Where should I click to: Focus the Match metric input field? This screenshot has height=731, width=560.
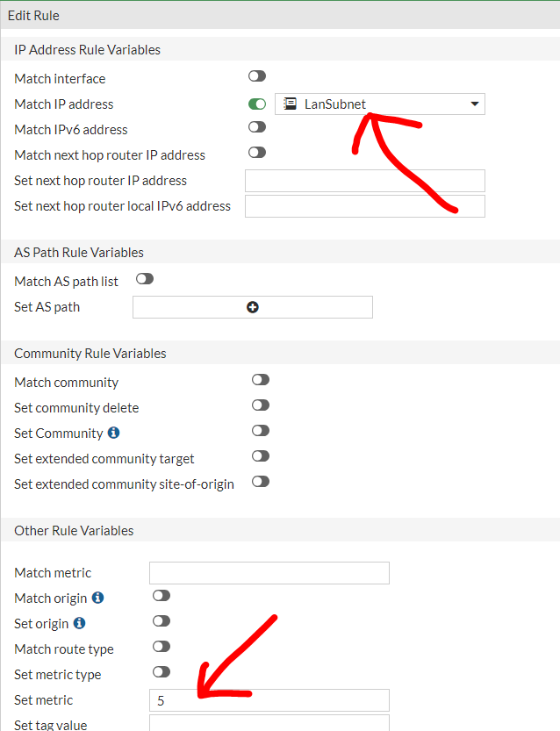pos(269,573)
